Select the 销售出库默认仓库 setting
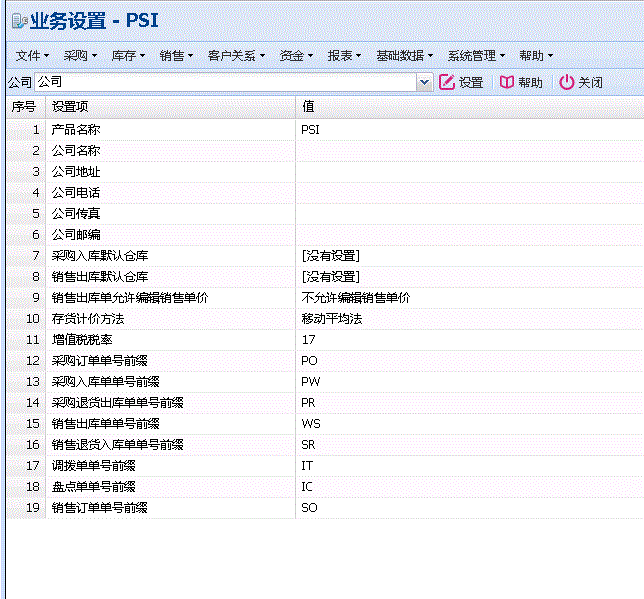Screen dimensions: 644x599 click(x=325, y=276)
